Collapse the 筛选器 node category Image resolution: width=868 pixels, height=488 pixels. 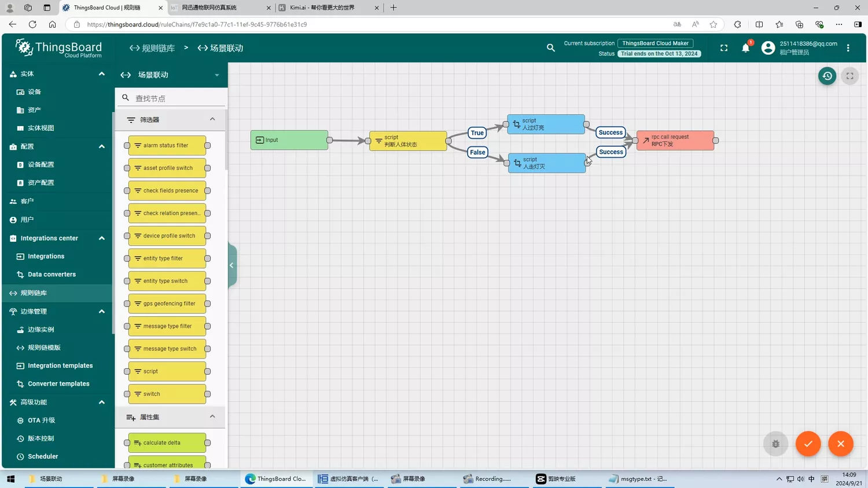pyautogui.click(x=212, y=119)
